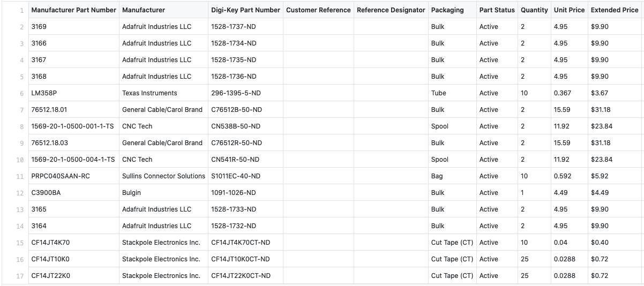This screenshot has width=644, height=286.
Task: Click the Manufacturer Part Number column header
Action: [x=73, y=10]
